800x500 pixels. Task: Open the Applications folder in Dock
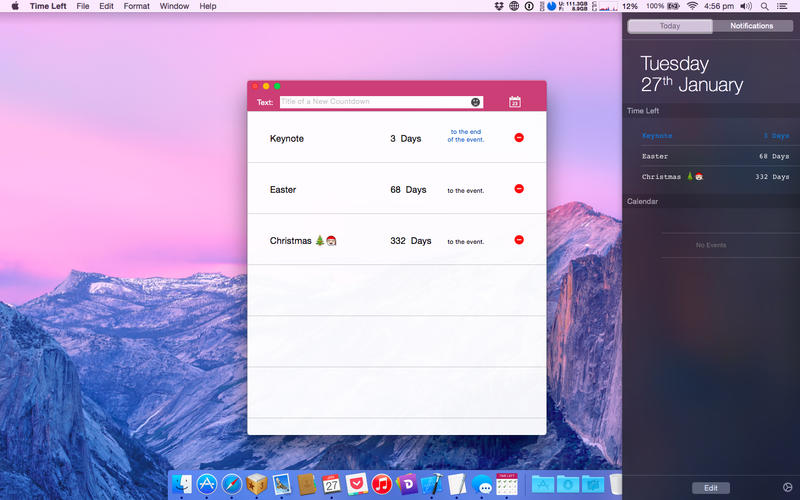542,484
